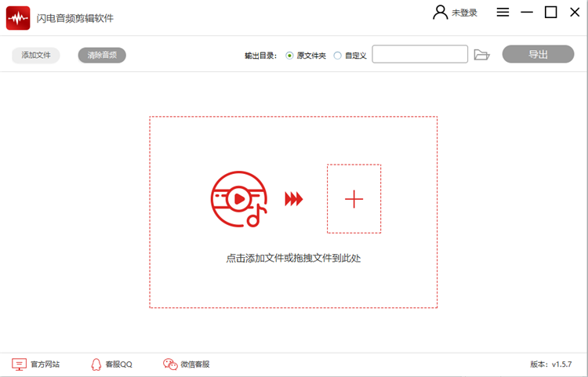Select the 自定义 radio option
The image size is (588, 377).
tap(337, 56)
